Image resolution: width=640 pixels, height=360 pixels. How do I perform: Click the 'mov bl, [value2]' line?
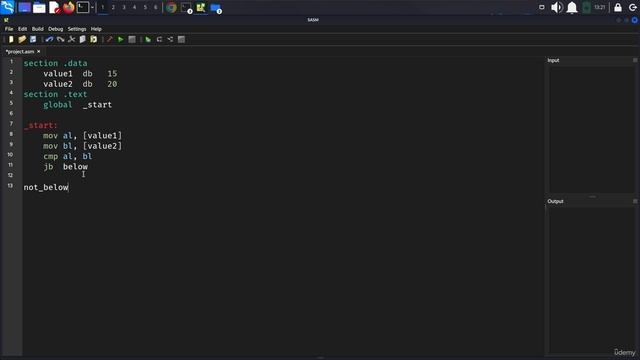click(82, 146)
